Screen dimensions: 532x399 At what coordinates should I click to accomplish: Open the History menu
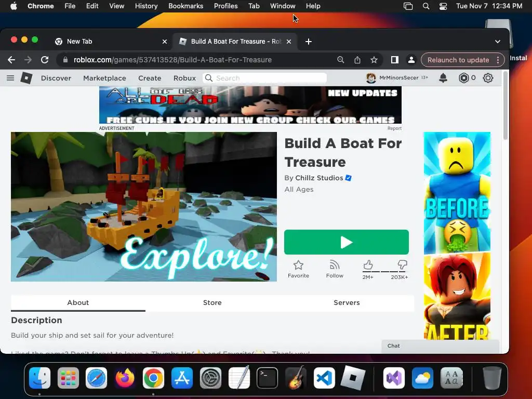coord(146,6)
